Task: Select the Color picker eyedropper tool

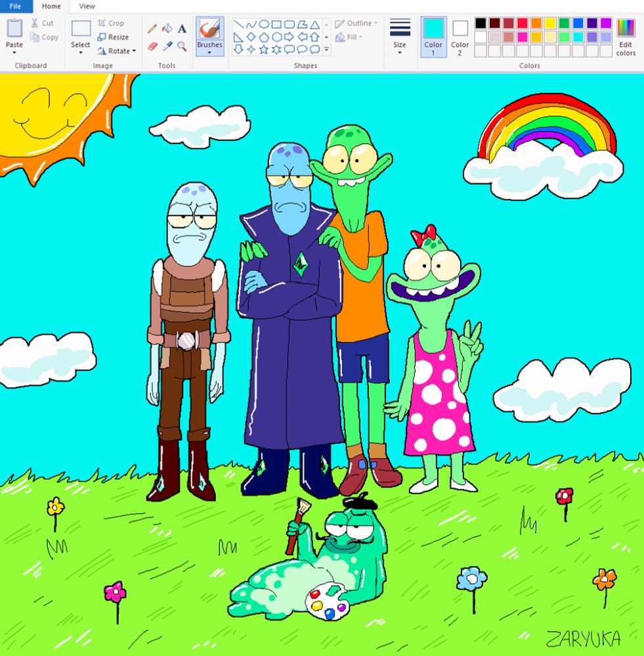Action: click(167, 46)
